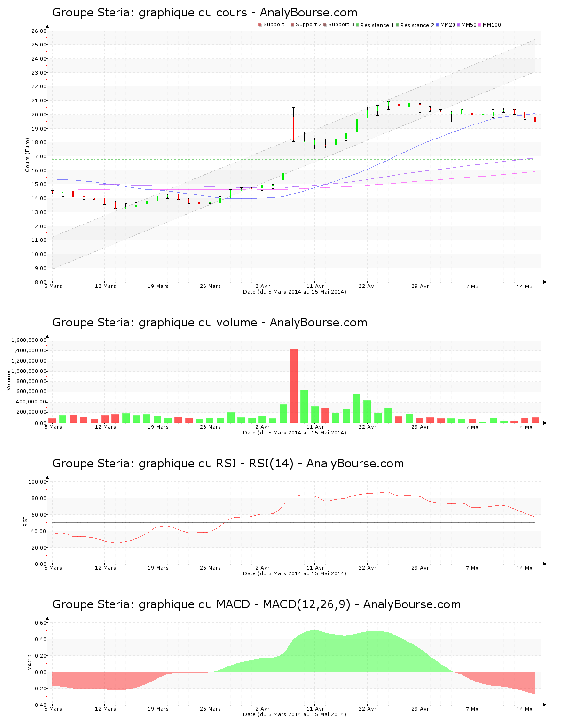Click the '8.00' price axis tick
The height and width of the screenshot is (728, 564).
coord(40,282)
